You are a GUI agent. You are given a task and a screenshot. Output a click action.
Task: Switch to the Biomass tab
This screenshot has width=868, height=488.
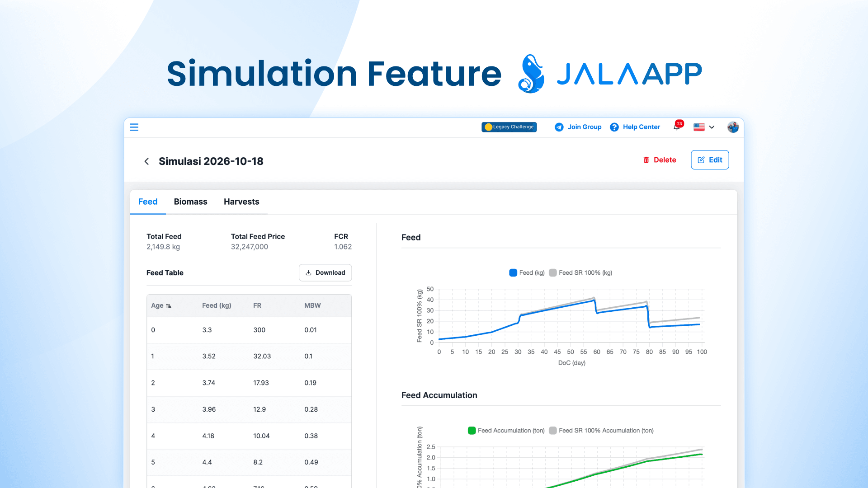(190, 202)
